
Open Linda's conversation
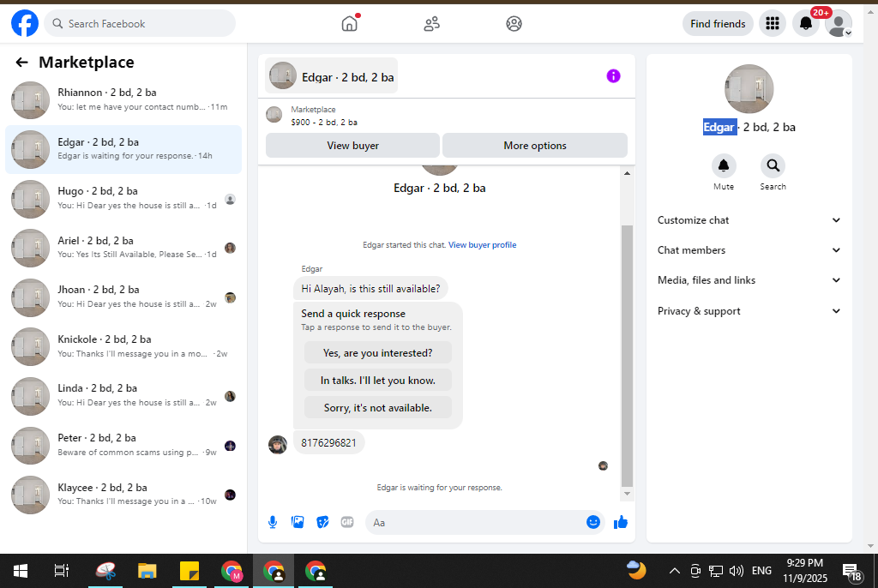point(123,395)
